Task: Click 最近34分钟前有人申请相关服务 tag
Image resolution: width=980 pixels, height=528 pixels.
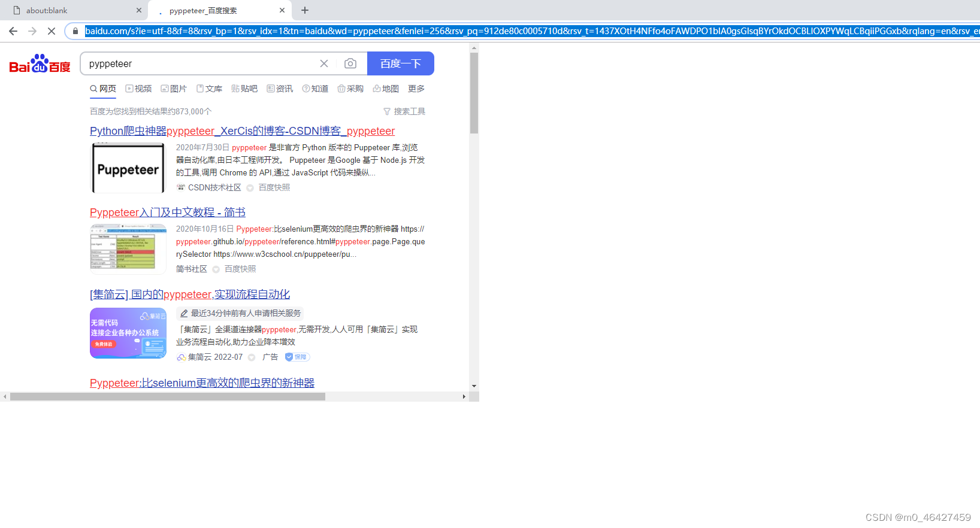Action: pos(240,313)
